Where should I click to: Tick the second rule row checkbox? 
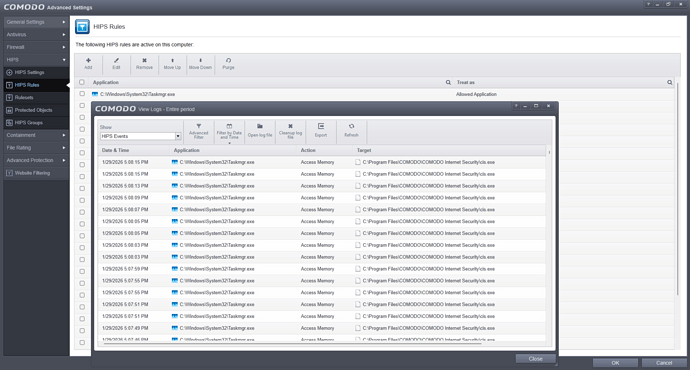pos(82,106)
